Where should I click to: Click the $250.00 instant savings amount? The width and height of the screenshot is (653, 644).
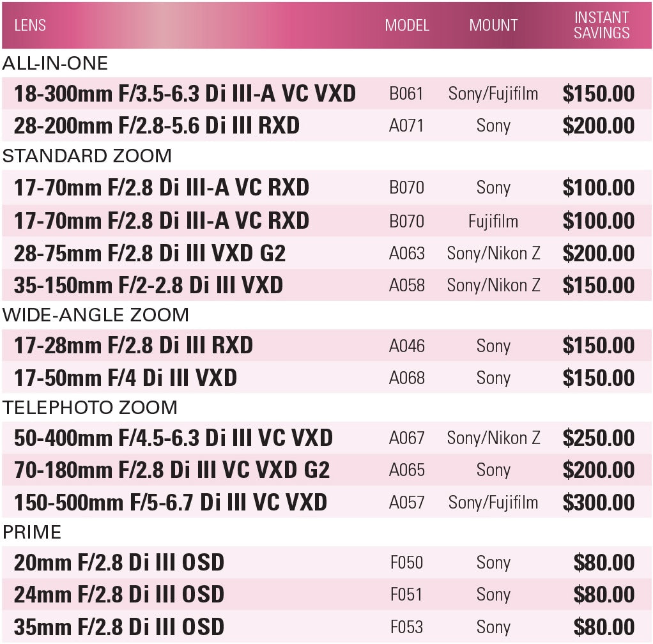pyautogui.click(x=599, y=438)
